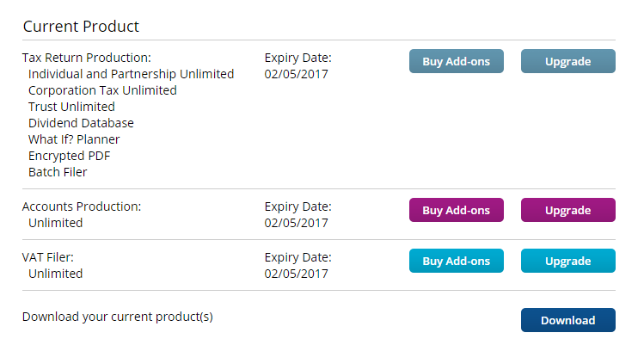Click the Tax Return Production label
This screenshot has width=644, height=345.
(x=86, y=58)
